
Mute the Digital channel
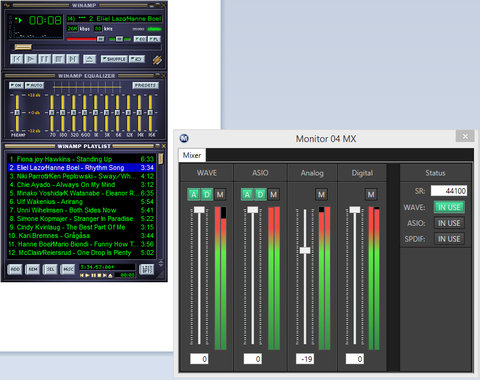click(371, 194)
